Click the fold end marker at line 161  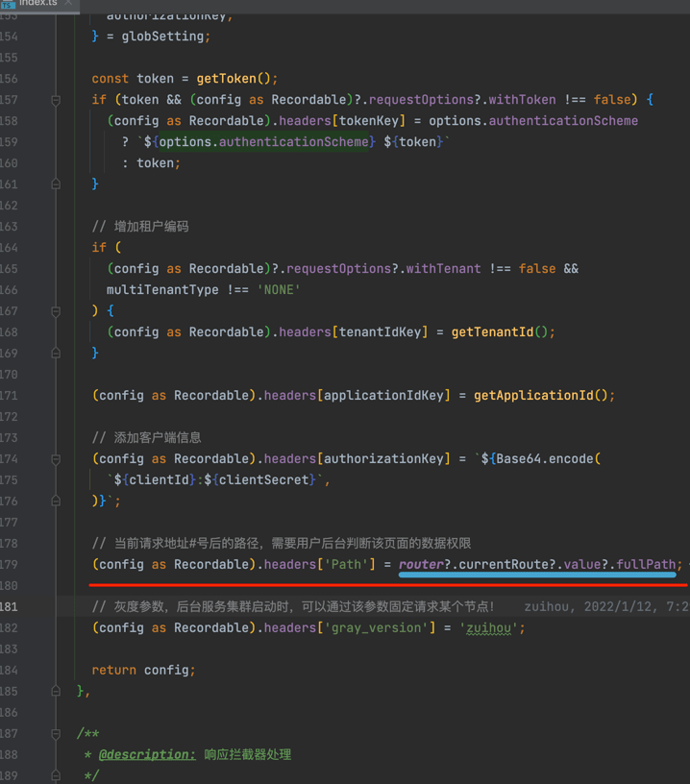click(56, 184)
